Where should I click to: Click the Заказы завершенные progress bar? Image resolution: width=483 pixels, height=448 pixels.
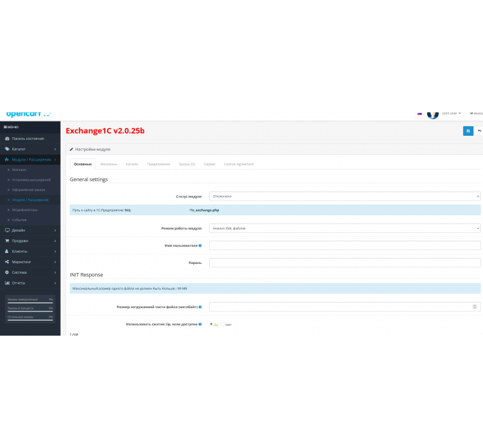click(x=30, y=303)
